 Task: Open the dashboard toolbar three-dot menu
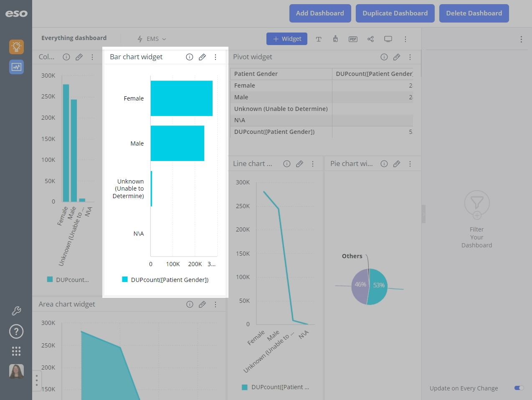(405, 39)
